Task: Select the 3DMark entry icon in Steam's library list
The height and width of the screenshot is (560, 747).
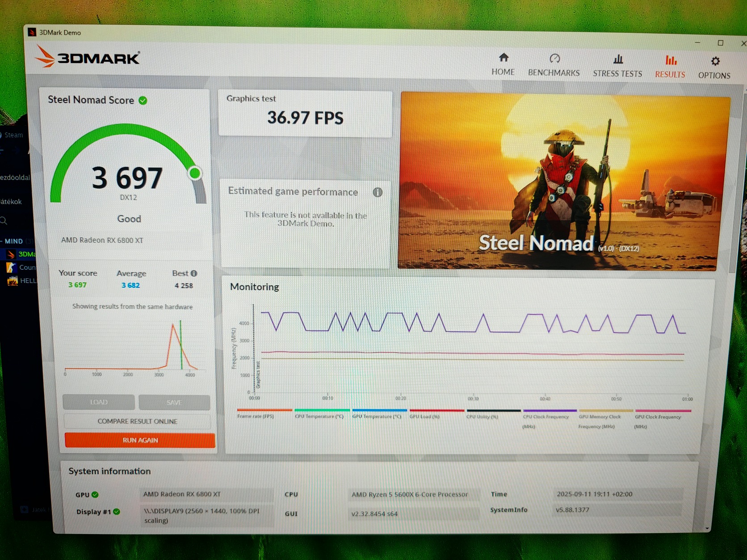Action: 11,254
